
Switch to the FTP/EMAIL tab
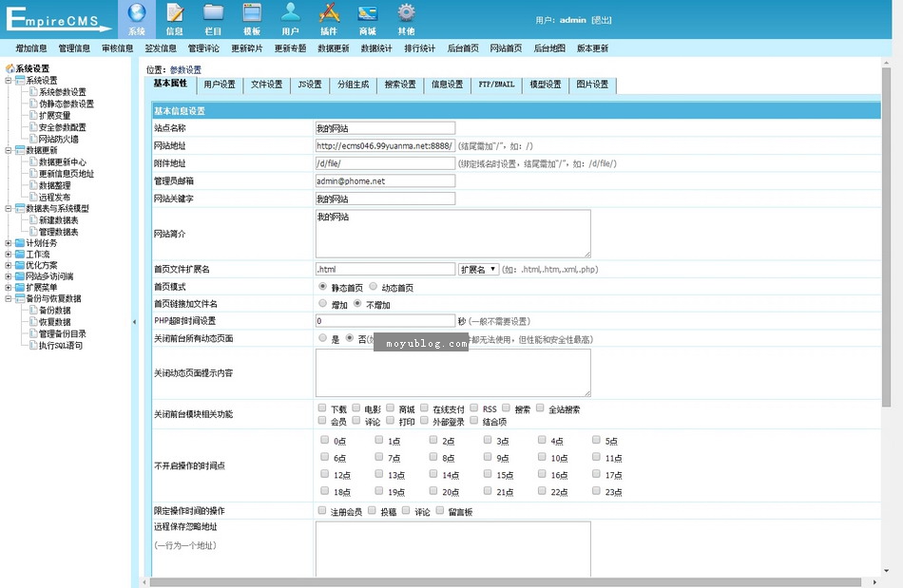point(496,85)
